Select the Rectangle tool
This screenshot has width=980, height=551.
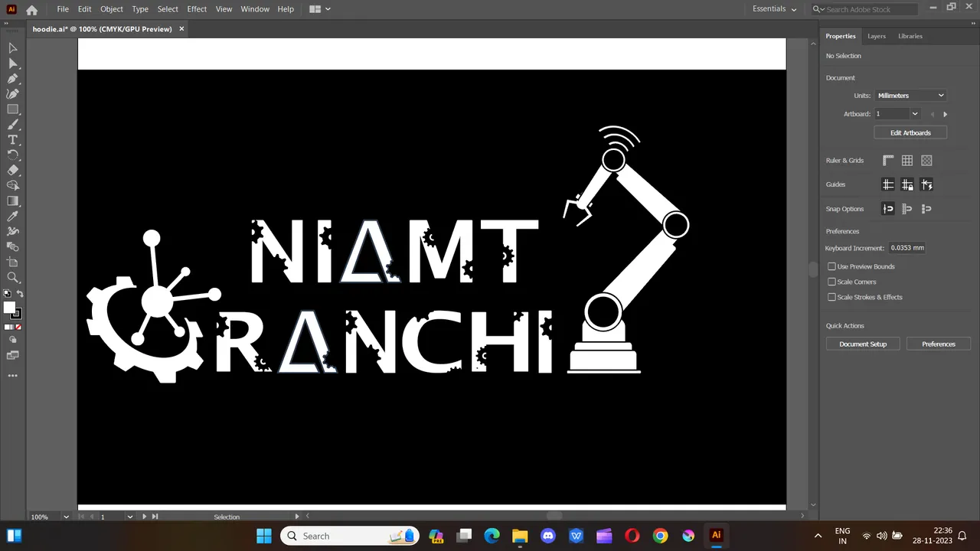click(13, 109)
